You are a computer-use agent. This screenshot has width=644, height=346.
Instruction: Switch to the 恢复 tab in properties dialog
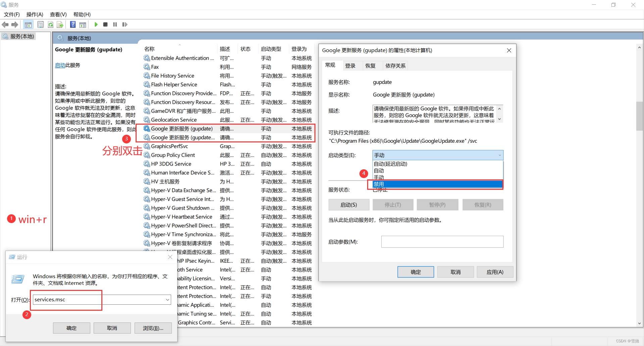point(370,66)
